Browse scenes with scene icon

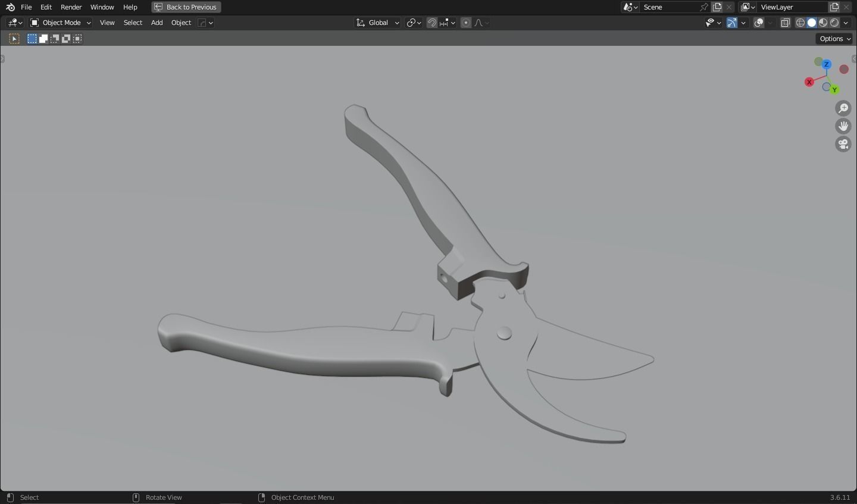click(x=630, y=7)
